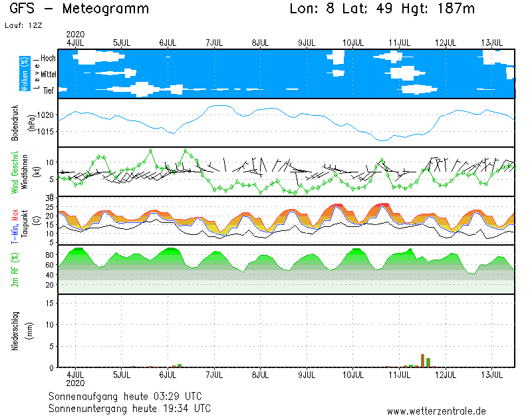Click the tallest red precipitation bar
This screenshot has height=416, width=532.
point(422,360)
